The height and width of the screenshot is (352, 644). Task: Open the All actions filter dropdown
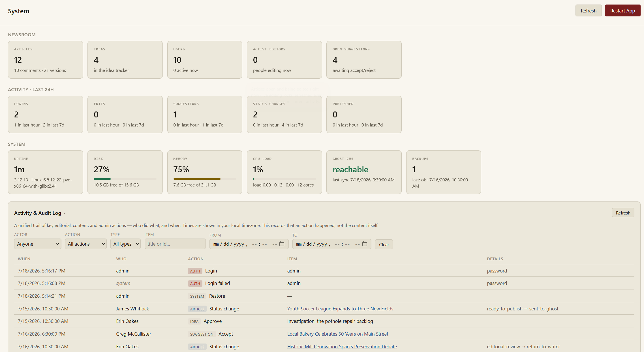click(86, 244)
